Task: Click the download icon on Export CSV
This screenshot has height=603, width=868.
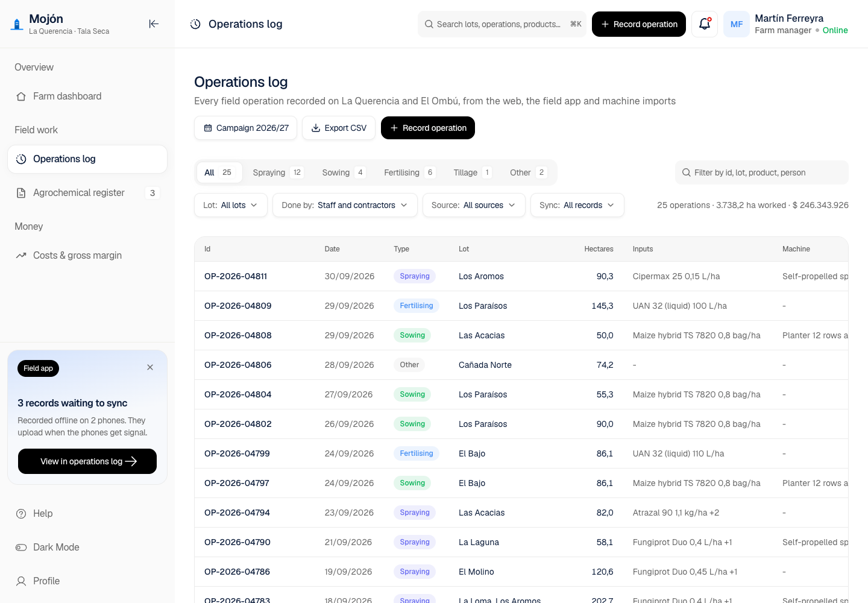Action: pos(316,128)
